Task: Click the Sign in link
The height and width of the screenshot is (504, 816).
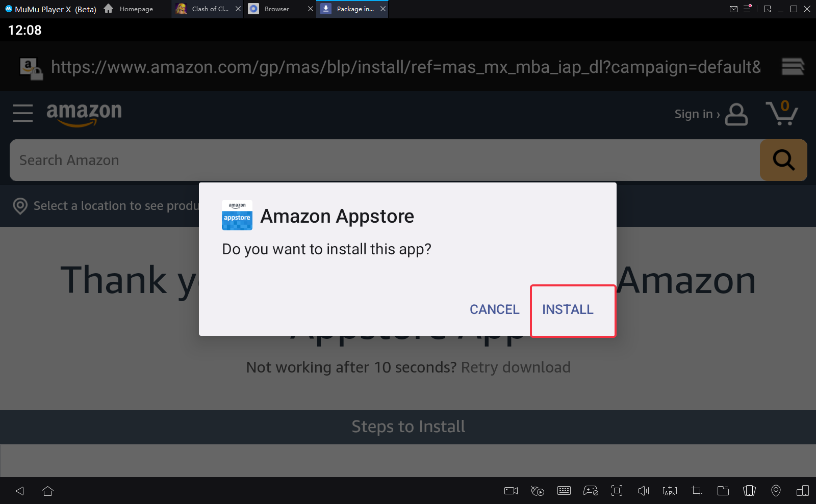Action: tap(697, 114)
